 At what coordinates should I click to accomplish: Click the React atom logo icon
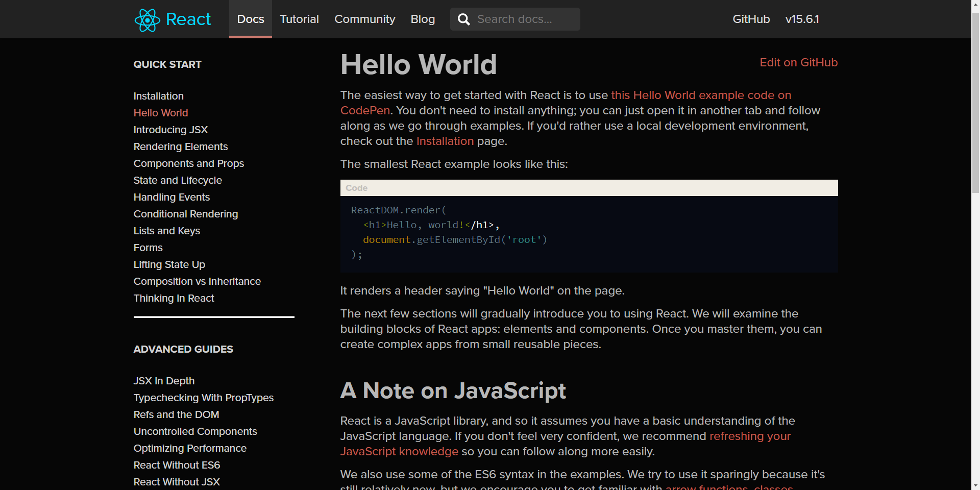pyautogui.click(x=148, y=20)
